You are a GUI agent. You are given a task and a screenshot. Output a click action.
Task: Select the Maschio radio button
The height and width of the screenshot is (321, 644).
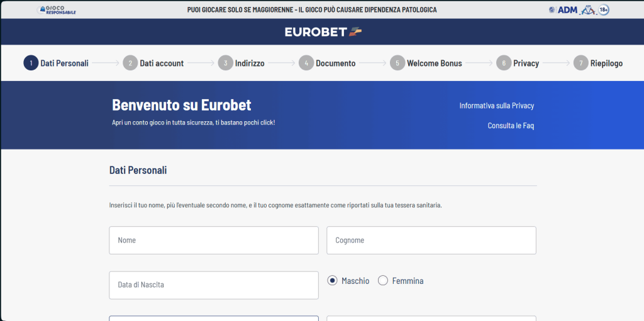click(x=332, y=280)
